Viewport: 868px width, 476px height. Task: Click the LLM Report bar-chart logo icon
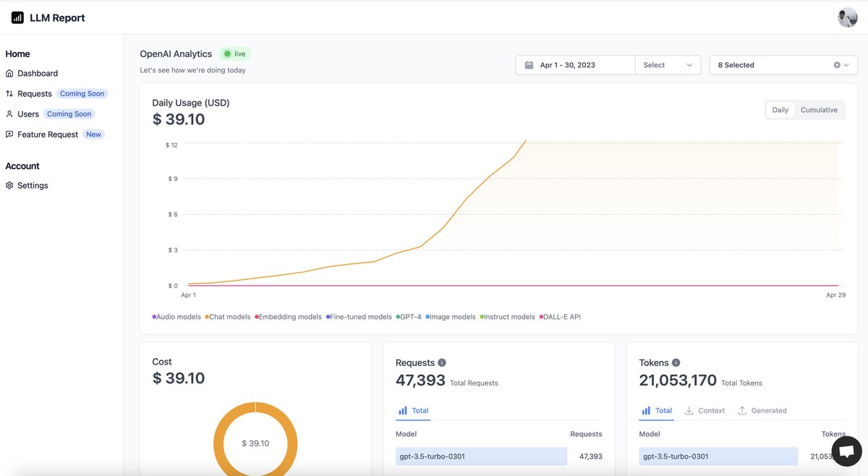[17, 17]
